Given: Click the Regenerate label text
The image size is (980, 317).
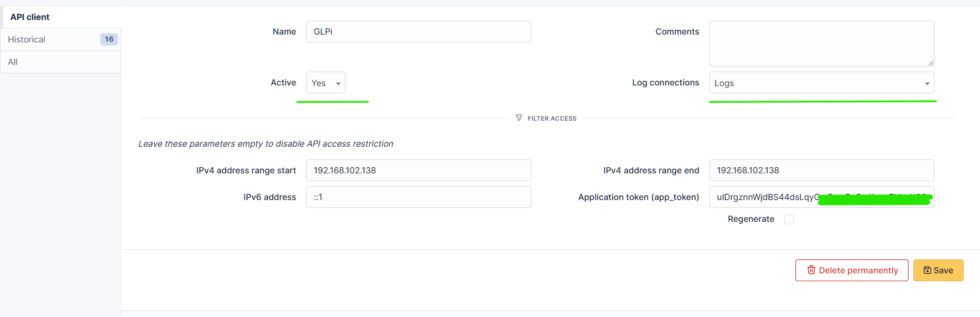Looking at the screenshot, I should click(751, 219).
